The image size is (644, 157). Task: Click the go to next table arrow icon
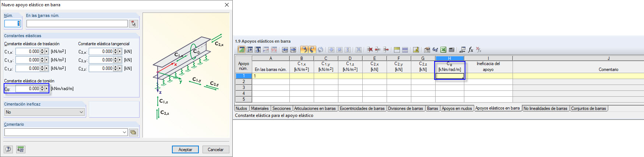pyautogui.click(x=293, y=50)
